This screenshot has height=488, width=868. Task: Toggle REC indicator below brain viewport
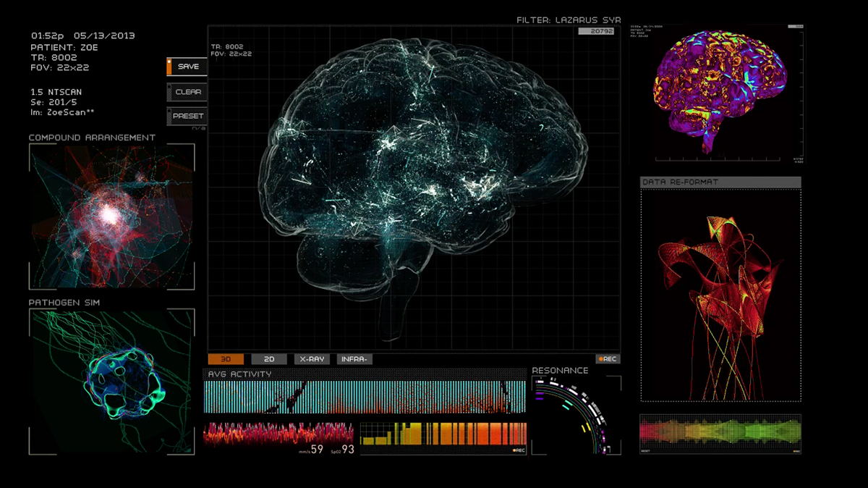608,359
